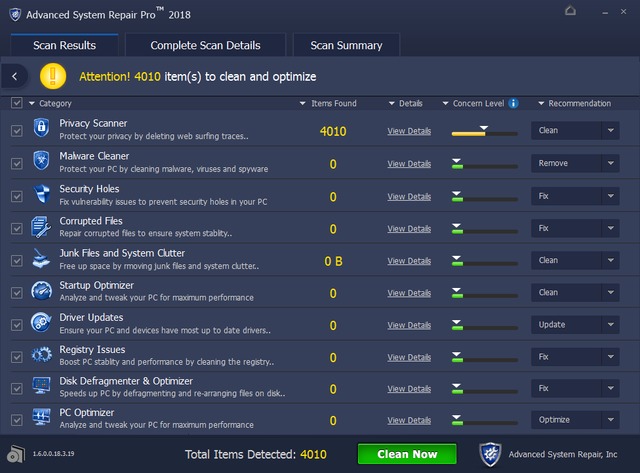Image resolution: width=640 pixels, height=473 pixels.
Task: Click the version number 1.6.0.0.18.3.19
Action: tap(53, 454)
